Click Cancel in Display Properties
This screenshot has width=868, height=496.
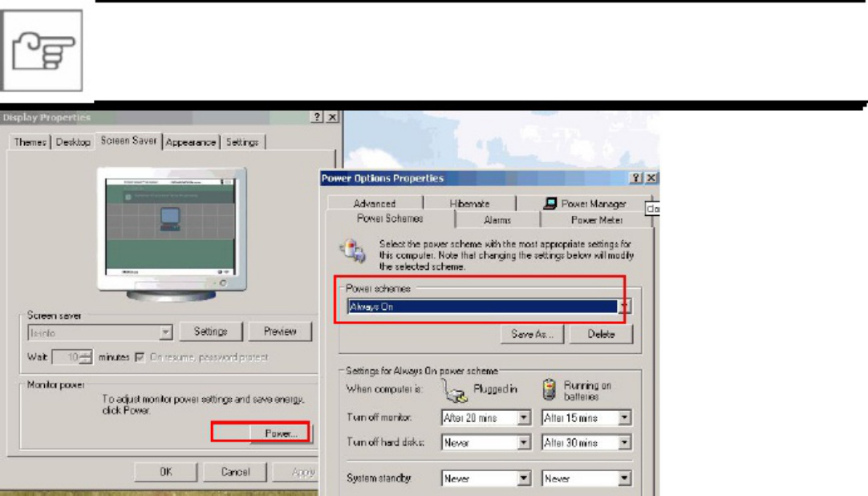(235, 472)
